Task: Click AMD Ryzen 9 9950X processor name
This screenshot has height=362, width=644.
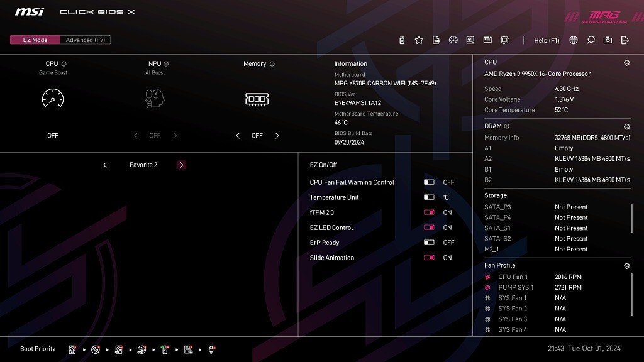Action: 537,74
